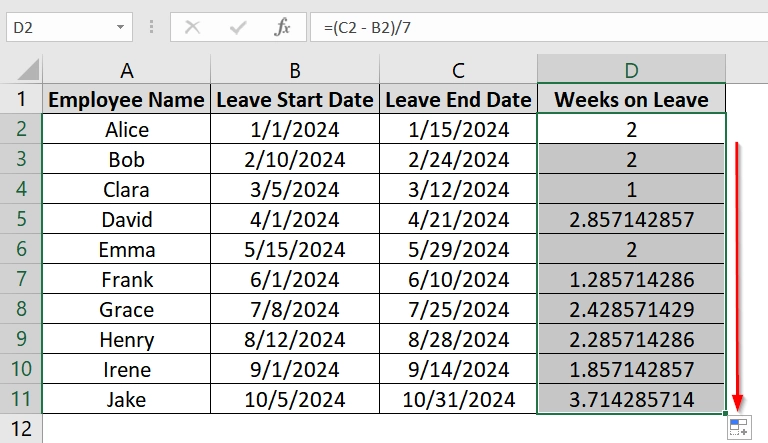
Task: Select column A header
Action: tap(126, 70)
